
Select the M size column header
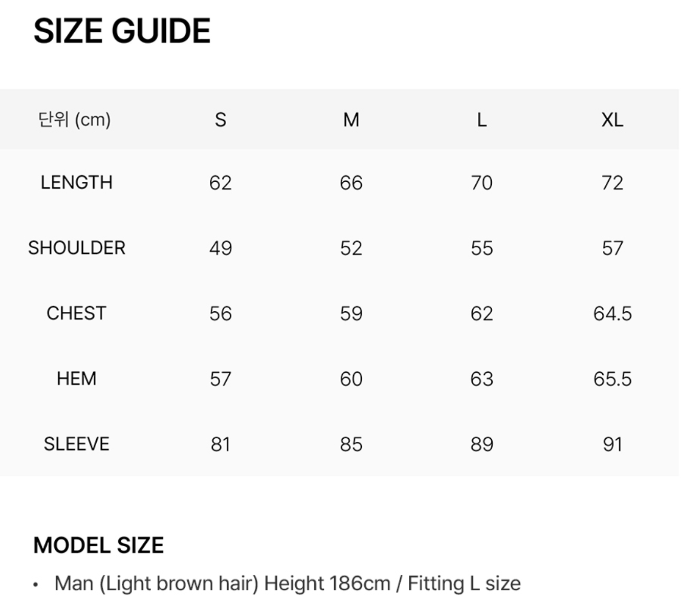pyautogui.click(x=351, y=120)
